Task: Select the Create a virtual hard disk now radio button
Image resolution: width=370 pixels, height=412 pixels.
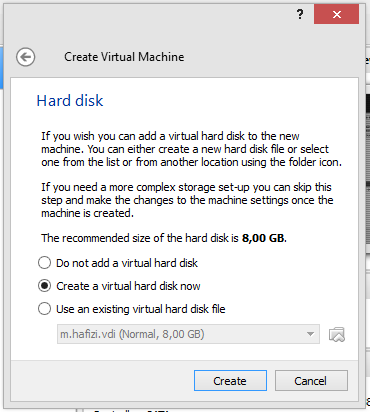Action: 44,286
